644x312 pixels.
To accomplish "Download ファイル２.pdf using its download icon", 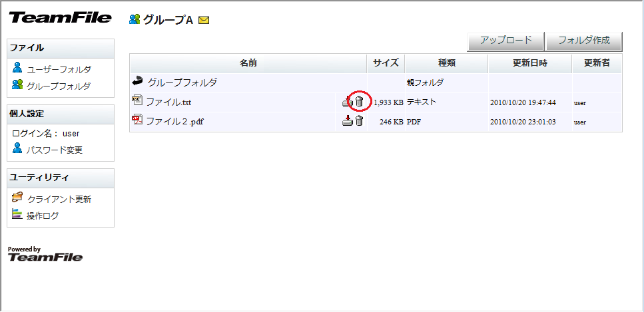I will click(347, 121).
